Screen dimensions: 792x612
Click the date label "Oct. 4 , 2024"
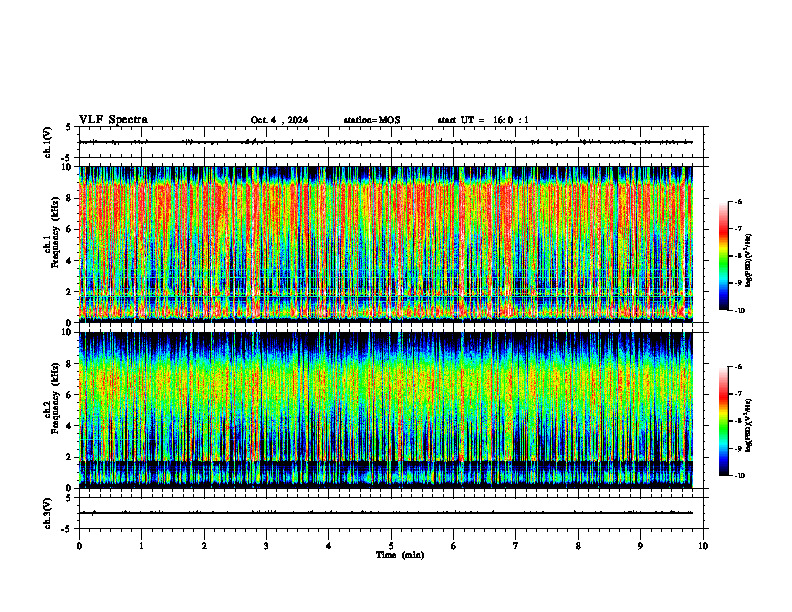pyautogui.click(x=279, y=120)
